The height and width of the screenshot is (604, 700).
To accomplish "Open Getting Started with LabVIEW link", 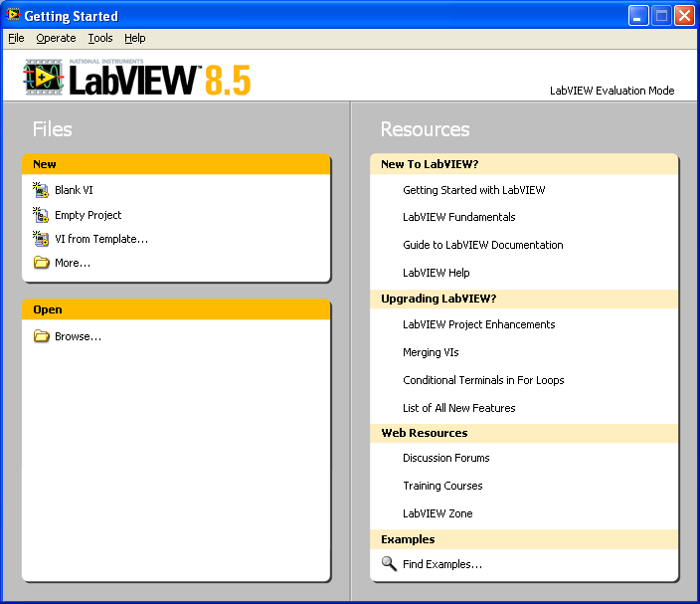I will (473, 190).
